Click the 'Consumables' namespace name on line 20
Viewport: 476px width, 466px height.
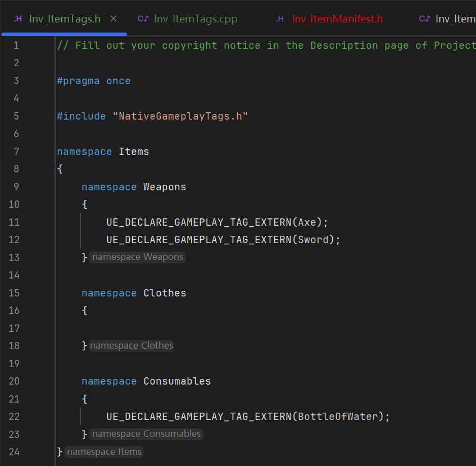point(177,381)
